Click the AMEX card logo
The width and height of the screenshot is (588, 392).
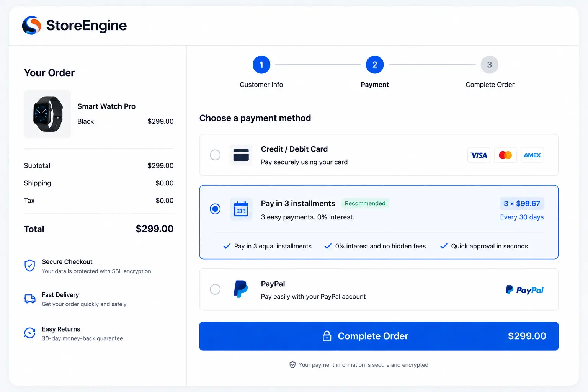(532, 155)
